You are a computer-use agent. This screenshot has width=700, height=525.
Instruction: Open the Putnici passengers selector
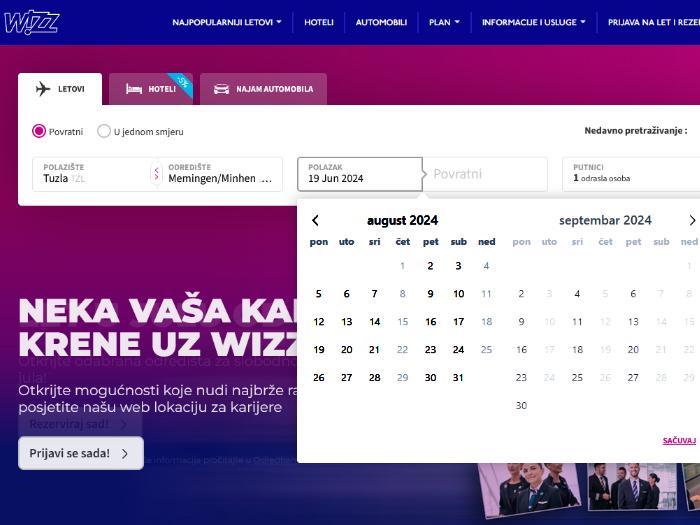click(x=631, y=174)
